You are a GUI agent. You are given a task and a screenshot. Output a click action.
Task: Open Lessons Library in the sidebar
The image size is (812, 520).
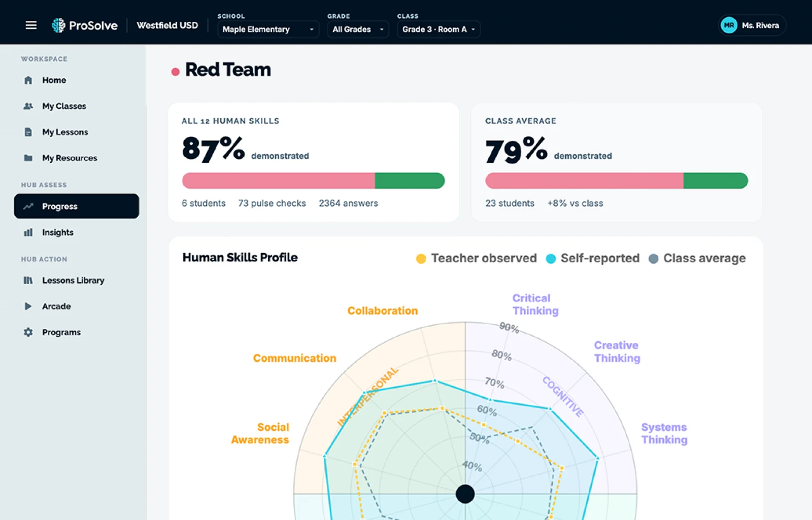click(x=77, y=280)
